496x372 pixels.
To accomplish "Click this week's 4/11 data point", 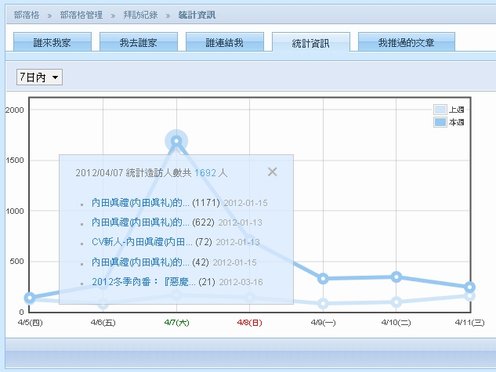I will coord(470,287).
